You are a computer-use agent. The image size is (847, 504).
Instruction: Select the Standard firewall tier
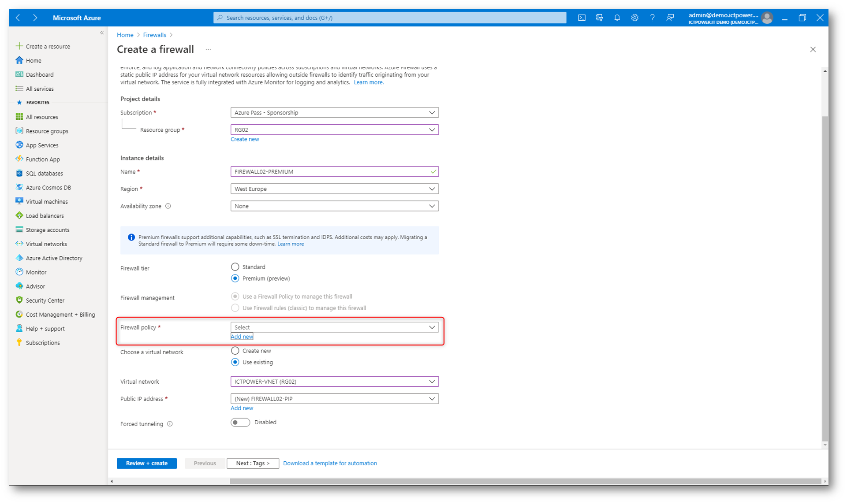coord(235,267)
